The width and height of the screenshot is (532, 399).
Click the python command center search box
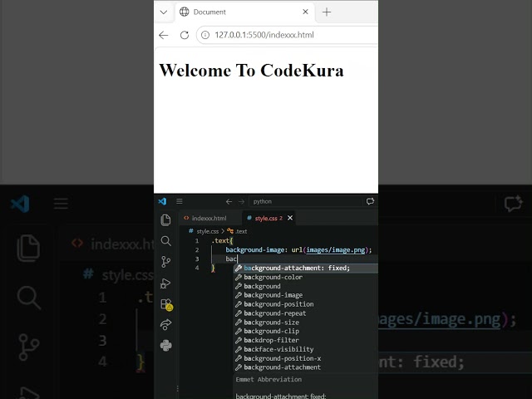pos(305,201)
